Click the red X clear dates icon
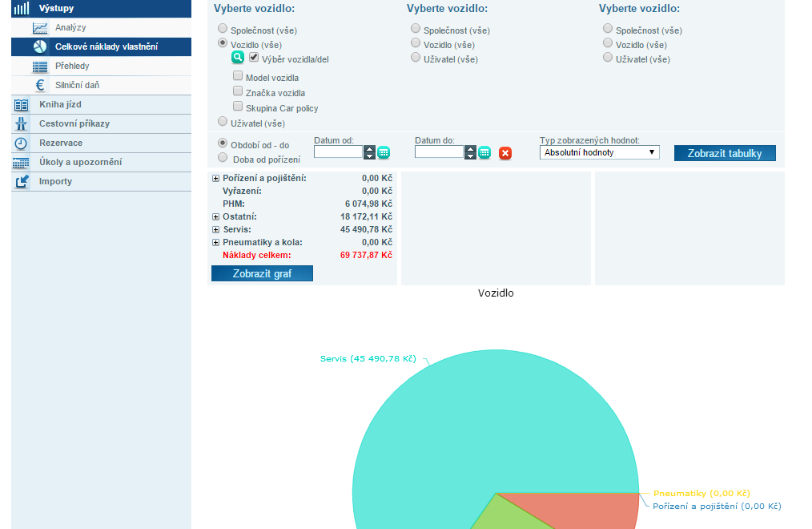812x529 pixels. click(505, 153)
